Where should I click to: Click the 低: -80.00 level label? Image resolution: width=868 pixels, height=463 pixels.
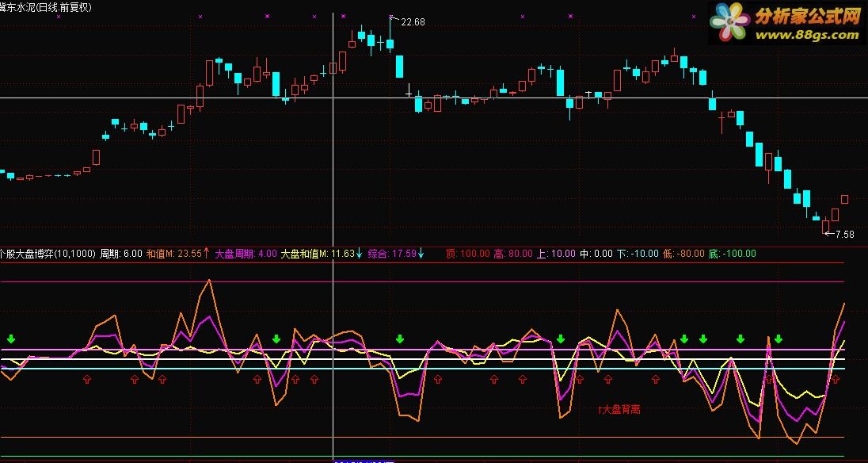[683, 254]
